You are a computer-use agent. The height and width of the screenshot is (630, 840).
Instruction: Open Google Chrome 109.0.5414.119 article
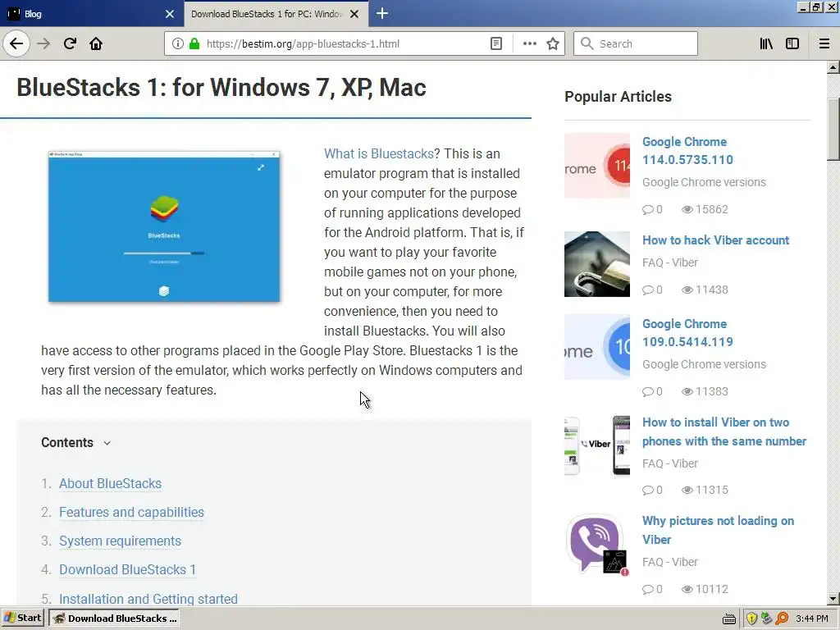(x=687, y=333)
